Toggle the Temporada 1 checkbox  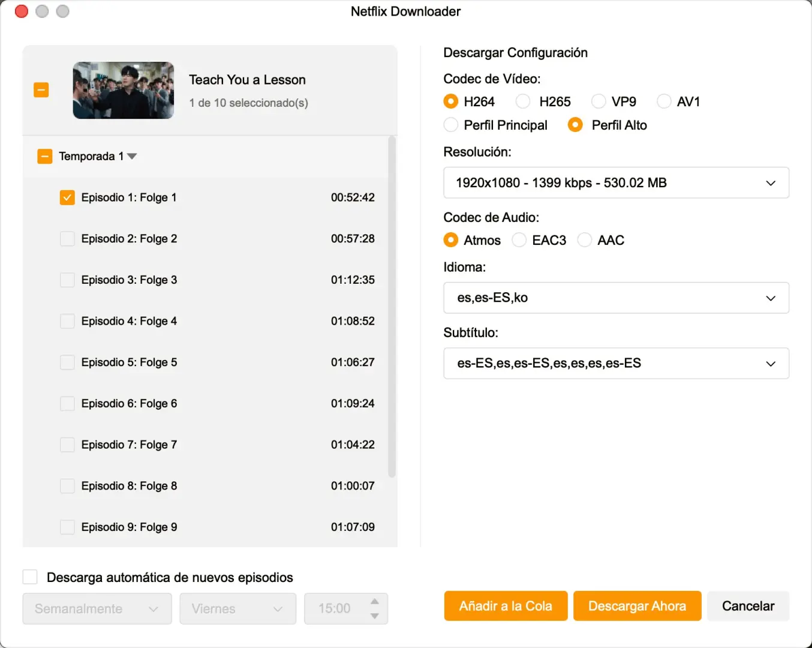click(x=45, y=157)
